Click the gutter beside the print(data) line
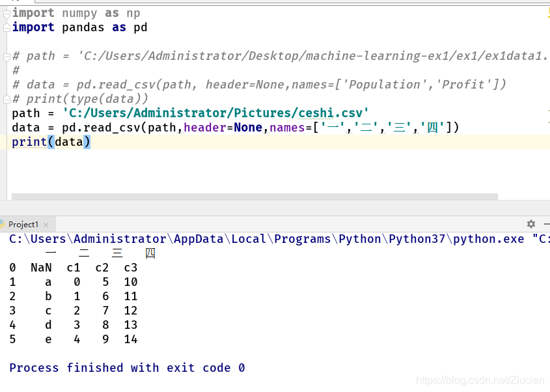 (x=5, y=141)
